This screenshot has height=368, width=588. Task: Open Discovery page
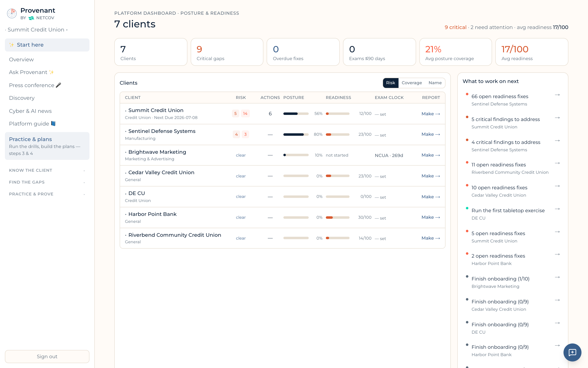[x=22, y=98]
